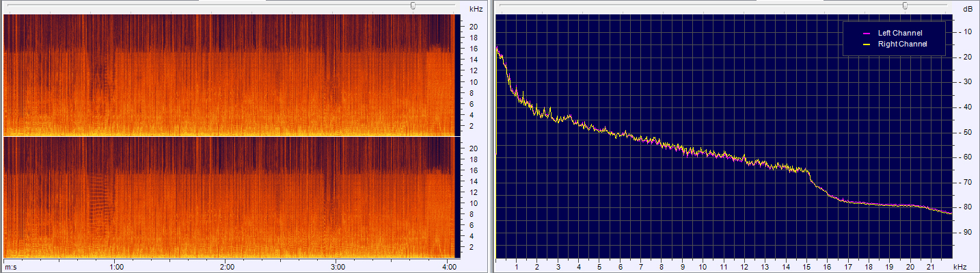The width and height of the screenshot is (980, 273).
Task: Click the m:s time unit label
Action: [10, 267]
